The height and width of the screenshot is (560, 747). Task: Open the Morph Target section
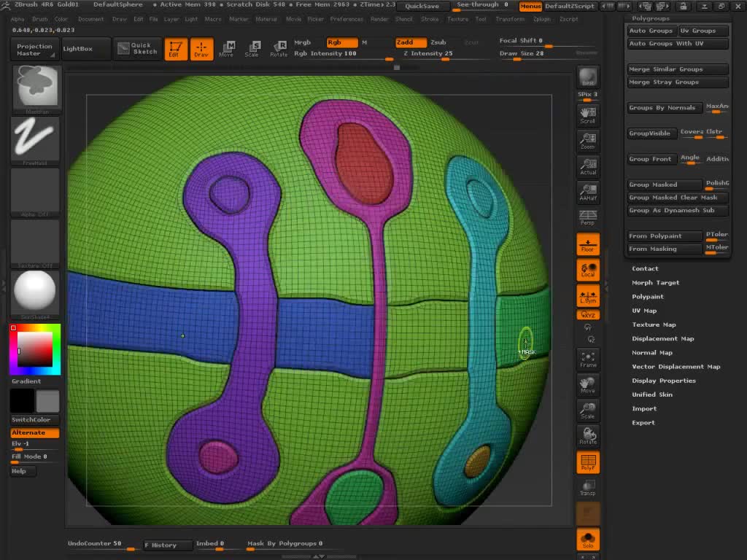point(655,283)
